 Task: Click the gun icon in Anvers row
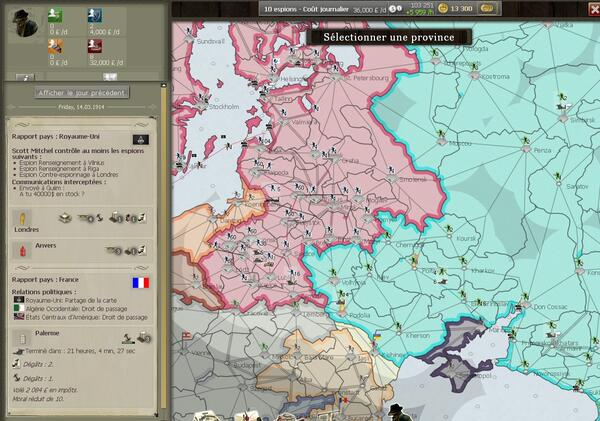click(114, 251)
